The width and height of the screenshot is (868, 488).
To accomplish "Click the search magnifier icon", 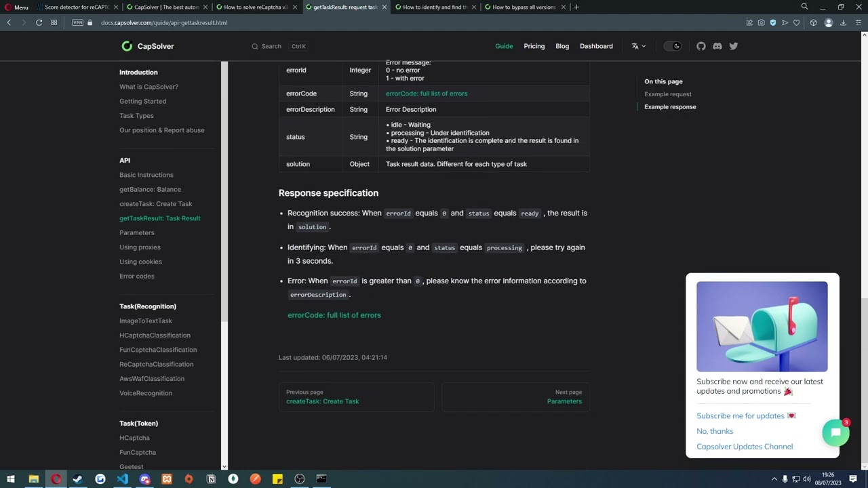I will click(255, 46).
